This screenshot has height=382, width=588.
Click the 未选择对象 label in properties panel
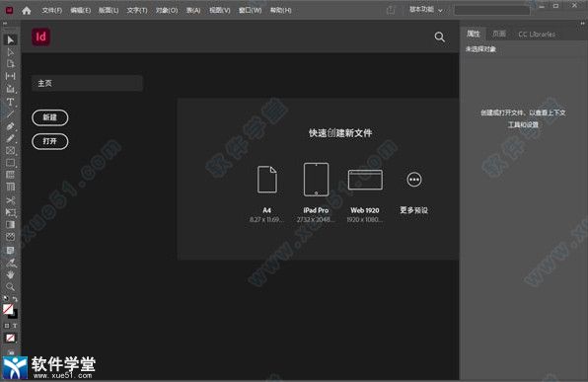[480, 49]
